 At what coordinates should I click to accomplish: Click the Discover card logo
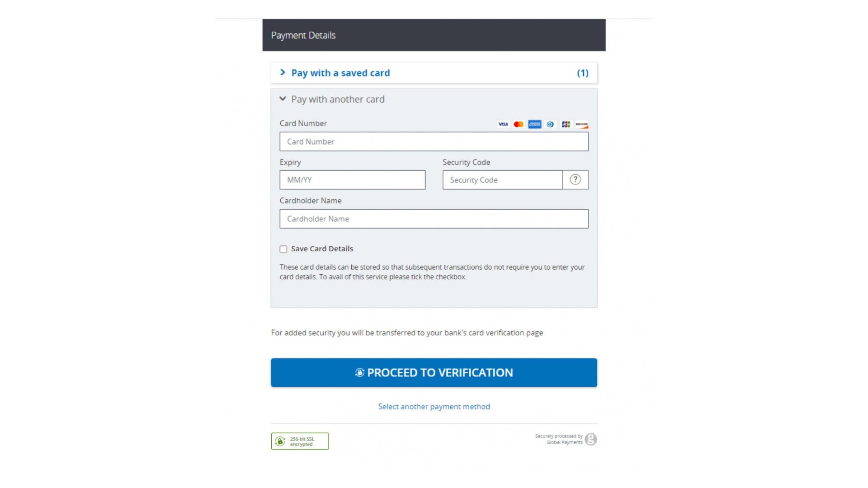pos(581,124)
